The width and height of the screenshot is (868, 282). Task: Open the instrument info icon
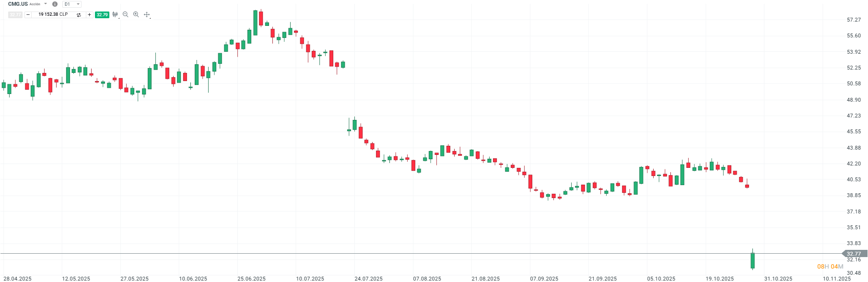point(55,4)
